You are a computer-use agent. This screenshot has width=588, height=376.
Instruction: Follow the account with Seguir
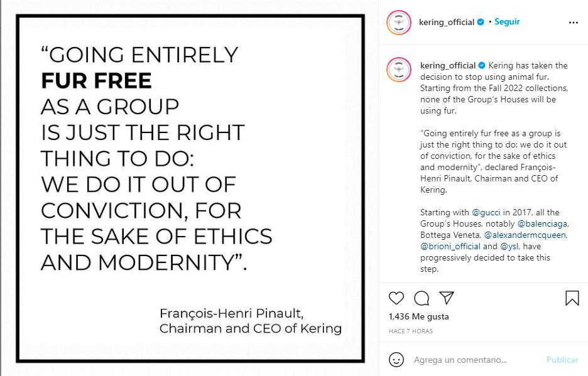pyautogui.click(x=507, y=22)
